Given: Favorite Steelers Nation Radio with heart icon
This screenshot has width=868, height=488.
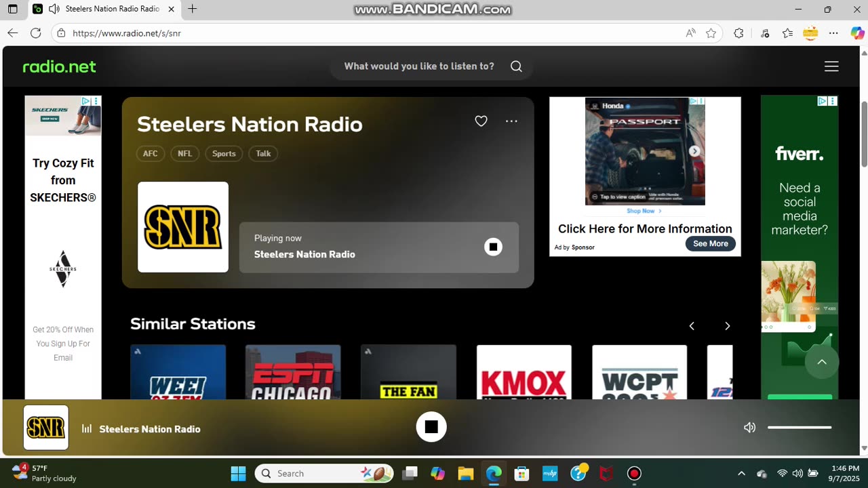Looking at the screenshot, I should tap(481, 121).
